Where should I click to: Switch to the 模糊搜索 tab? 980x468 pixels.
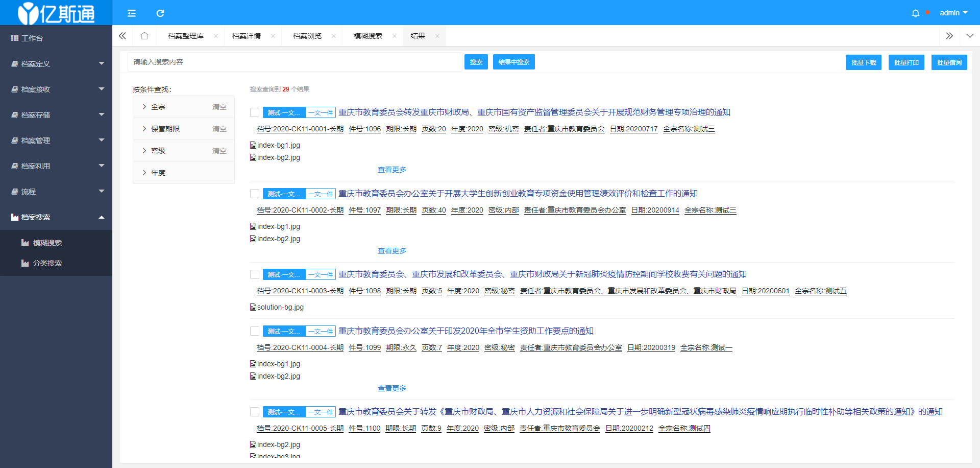(368, 36)
